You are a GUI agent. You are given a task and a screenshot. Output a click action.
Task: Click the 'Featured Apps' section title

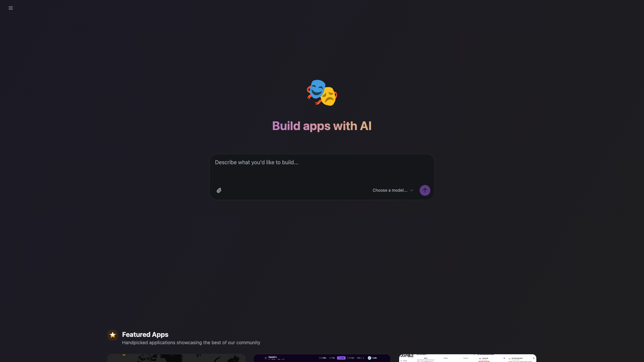tap(145, 335)
